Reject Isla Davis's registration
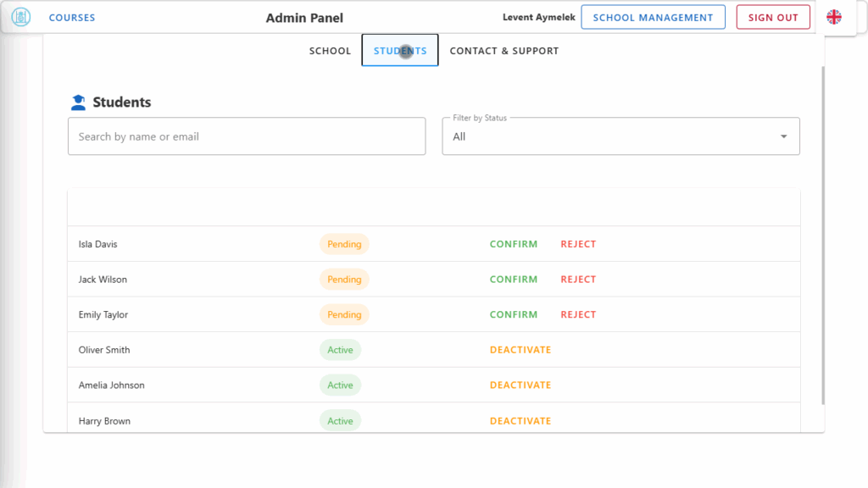Image resolution: width=868 pixels, height=488 pixels. tap(578, 244)
